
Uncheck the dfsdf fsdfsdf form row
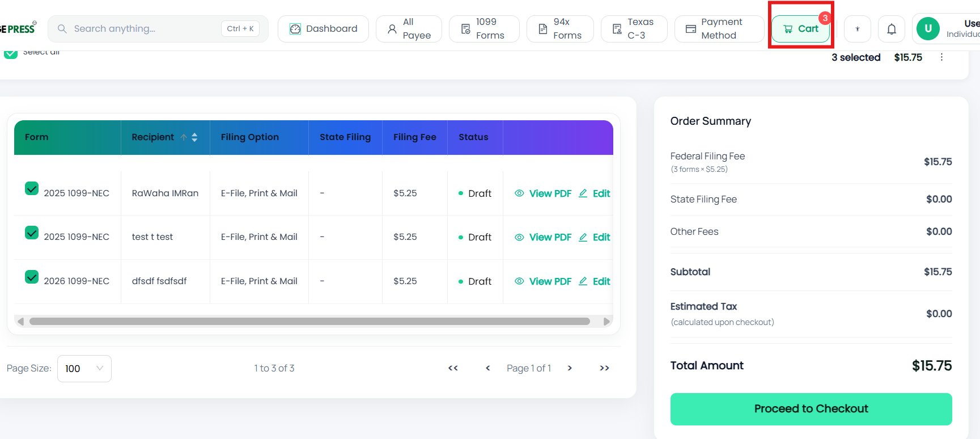coord(32,277)
